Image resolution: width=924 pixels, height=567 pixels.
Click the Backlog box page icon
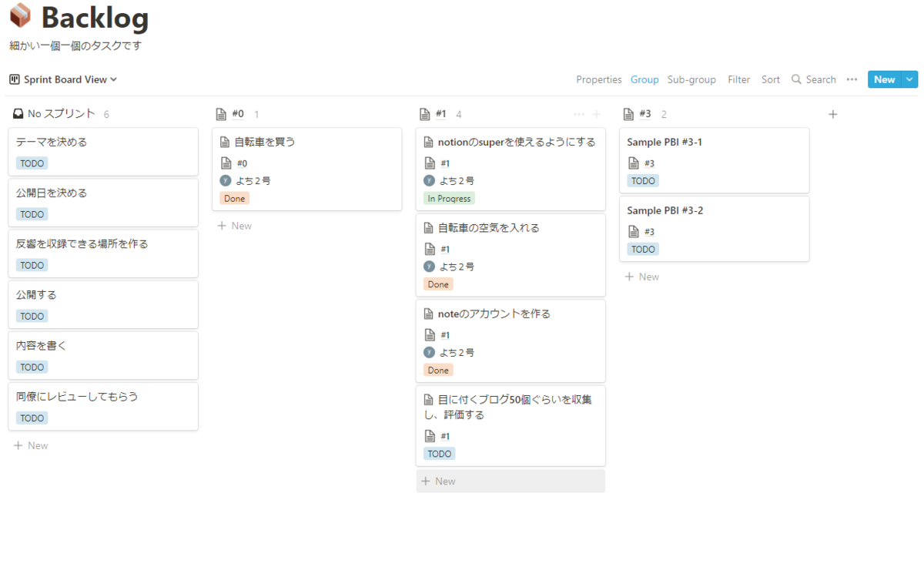[21, 17]
